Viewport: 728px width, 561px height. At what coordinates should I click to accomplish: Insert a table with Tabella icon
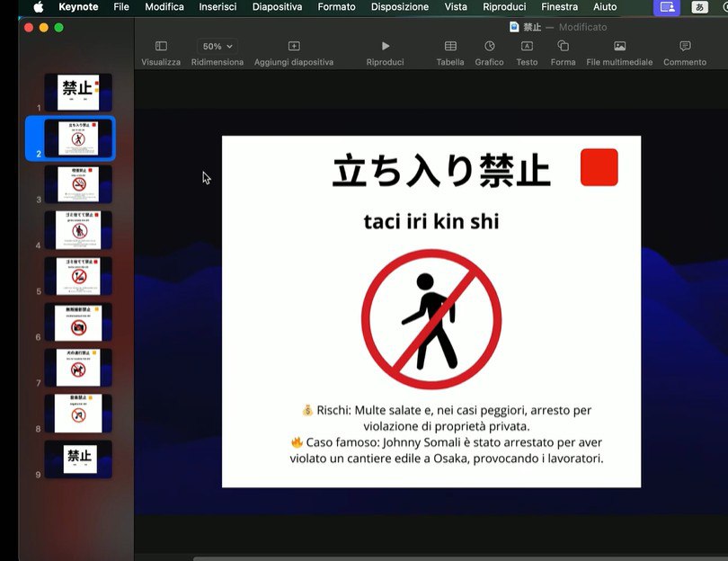450,46
